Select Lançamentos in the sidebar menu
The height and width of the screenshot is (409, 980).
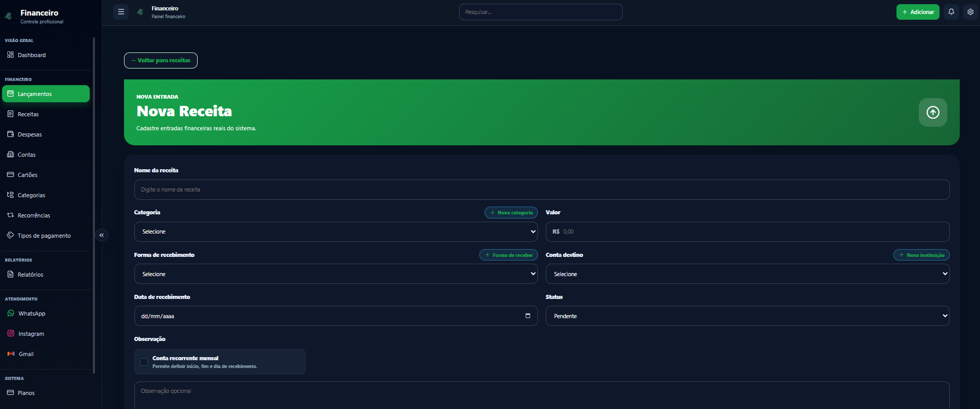coord(46,94)
